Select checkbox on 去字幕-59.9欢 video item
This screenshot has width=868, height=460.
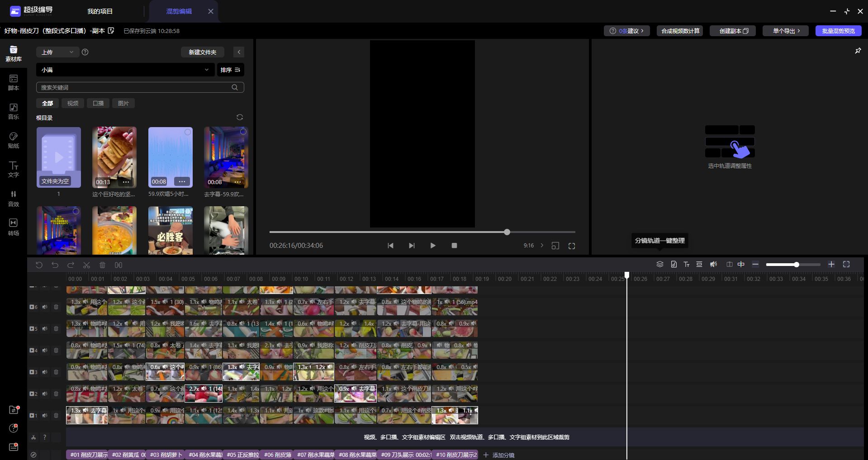point(243,132)
